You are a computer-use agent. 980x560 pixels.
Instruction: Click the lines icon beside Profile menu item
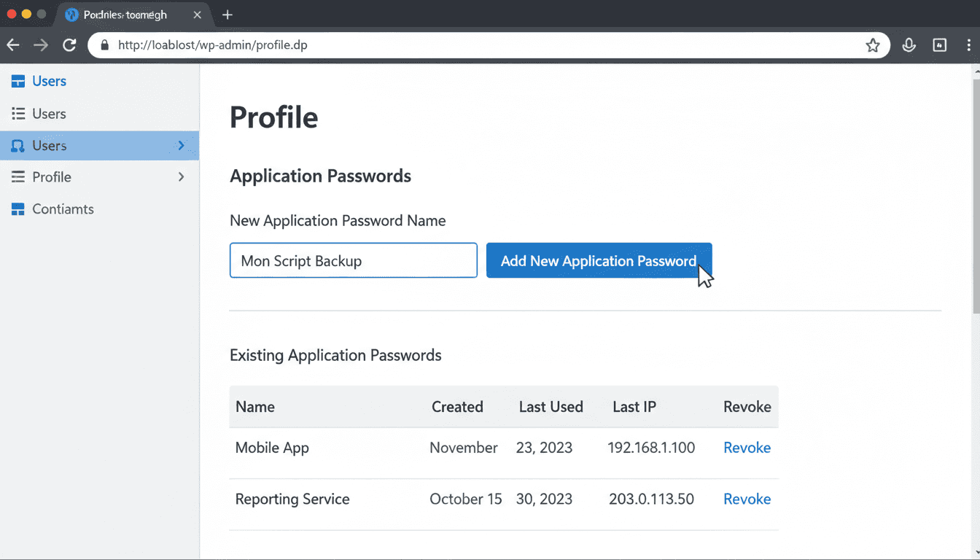[18, 177]
